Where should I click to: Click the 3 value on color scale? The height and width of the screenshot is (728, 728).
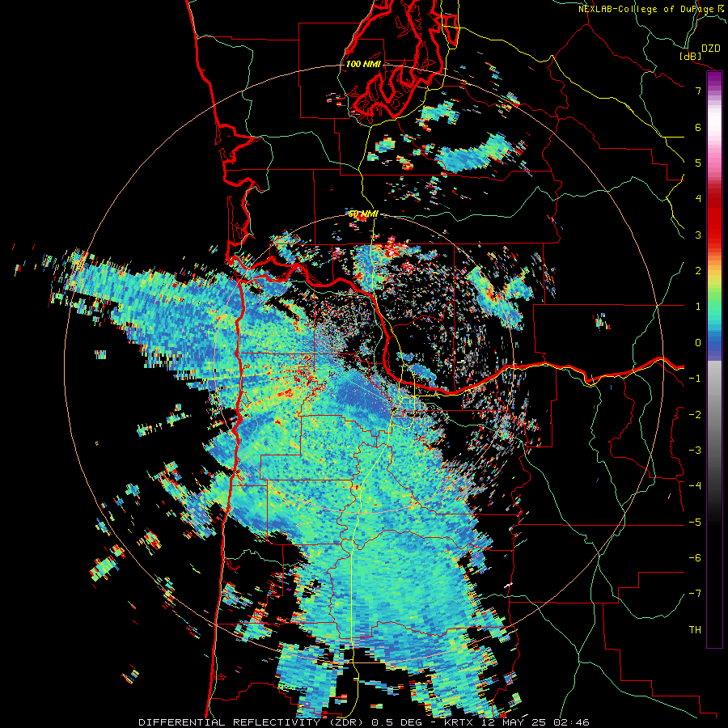point(698,235)
